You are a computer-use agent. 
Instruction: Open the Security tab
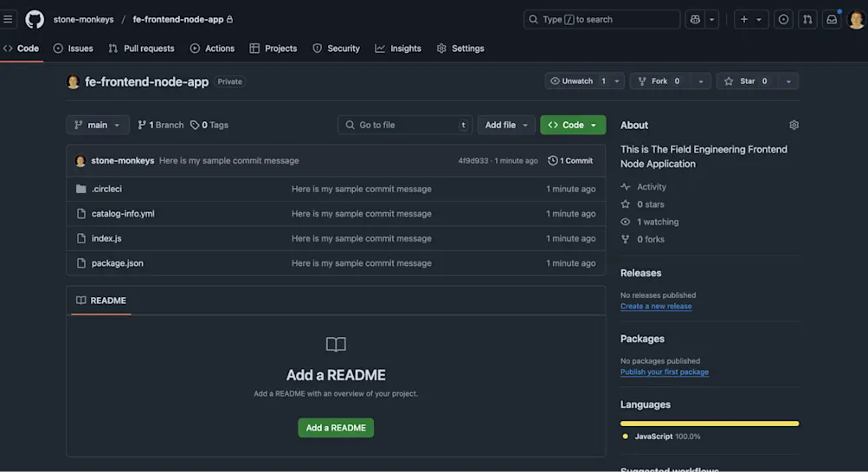[x=336, y=48]
